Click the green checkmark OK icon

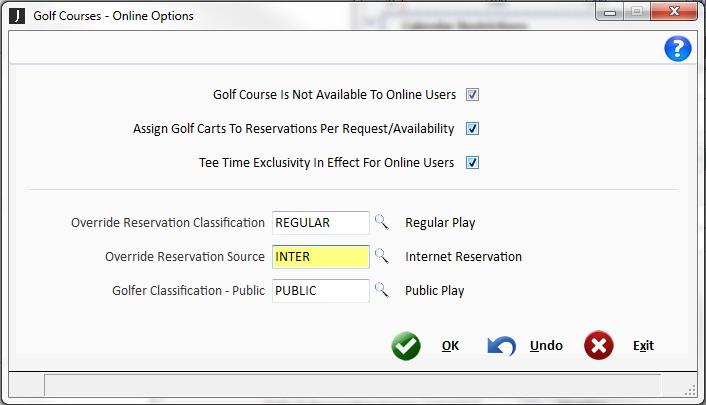406,346
